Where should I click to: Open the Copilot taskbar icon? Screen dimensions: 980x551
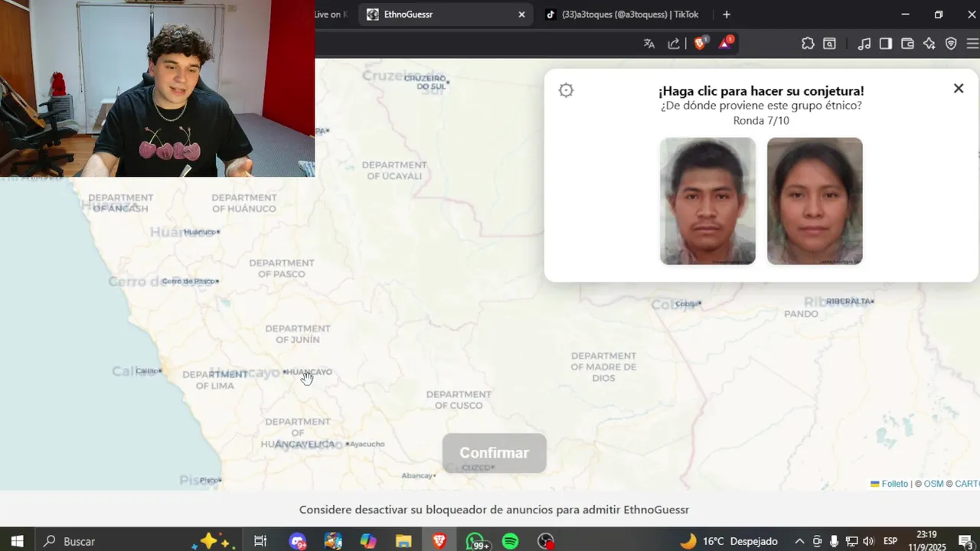pyautogui.click(x=368, y=541)
